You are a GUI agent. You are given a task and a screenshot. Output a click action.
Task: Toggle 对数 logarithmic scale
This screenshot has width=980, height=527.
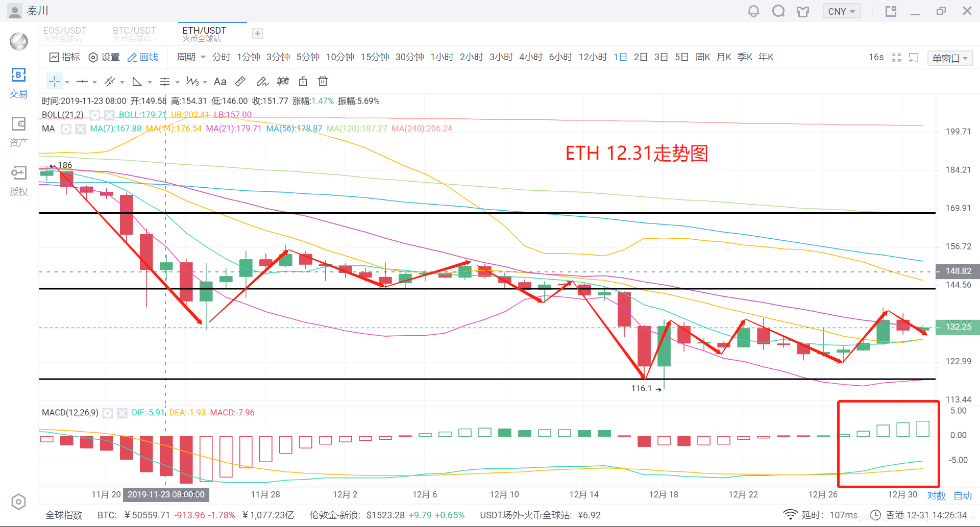click(936, 495)
